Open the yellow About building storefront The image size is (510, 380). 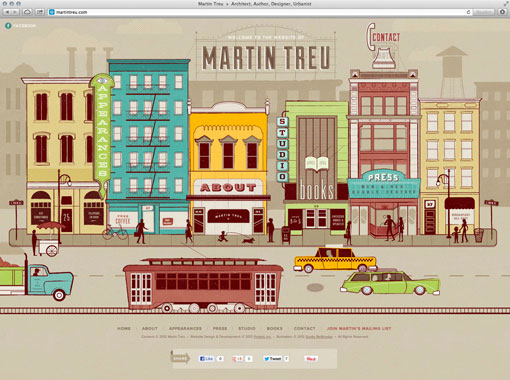[x=229, y=188]
